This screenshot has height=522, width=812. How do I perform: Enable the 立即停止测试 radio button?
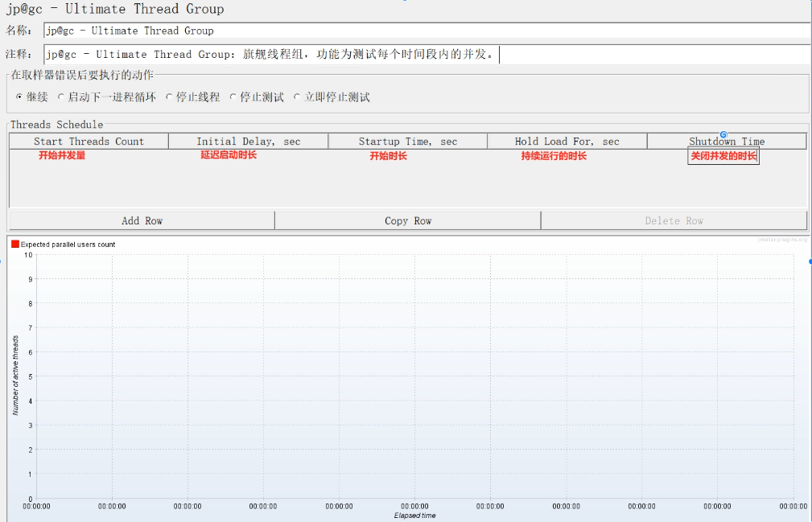point(297,97)
